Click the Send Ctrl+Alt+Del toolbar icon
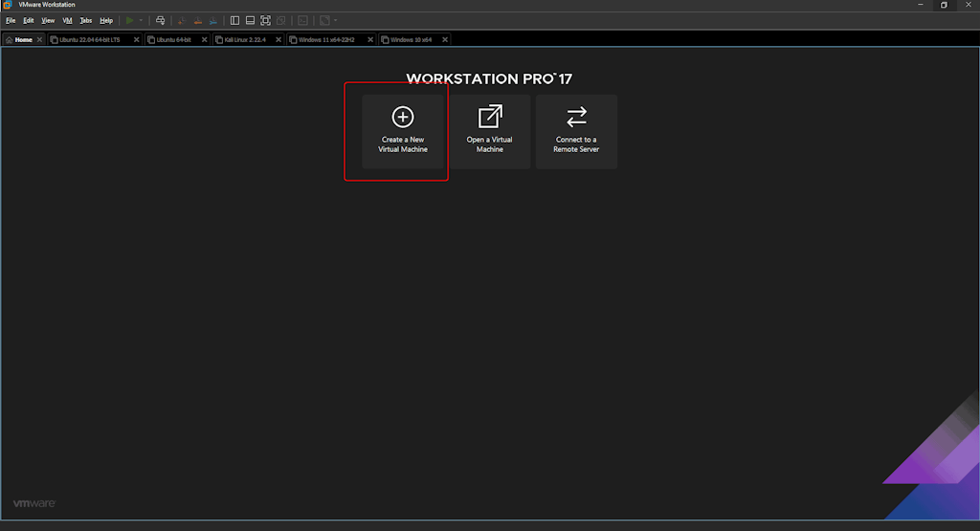This screenshot has height=531, width=980. pos(161,21)
